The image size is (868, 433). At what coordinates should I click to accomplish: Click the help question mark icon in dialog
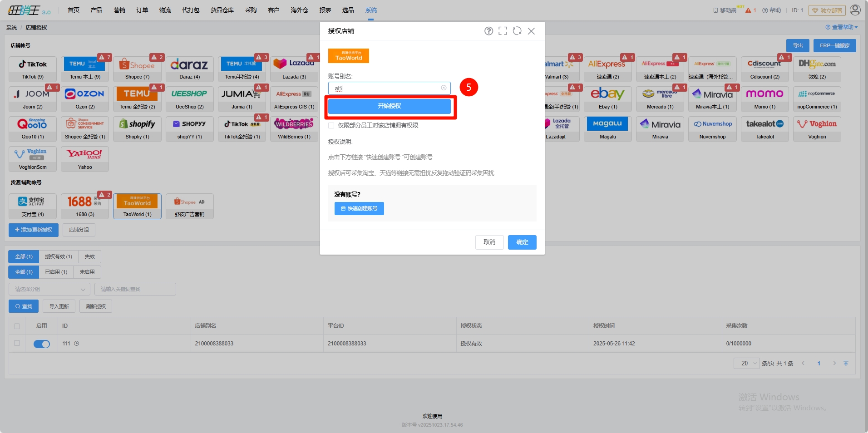[488, 31]
